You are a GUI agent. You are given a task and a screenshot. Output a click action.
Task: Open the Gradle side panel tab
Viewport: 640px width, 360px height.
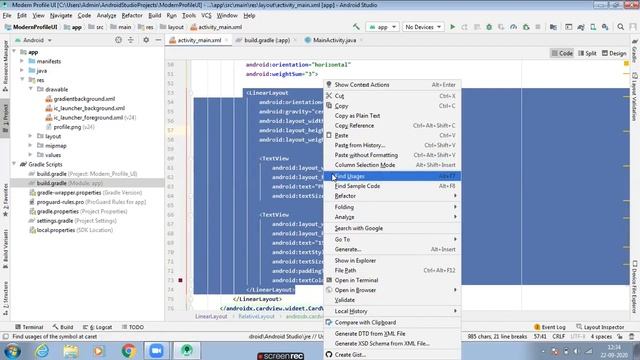click(x=635, y=51)
